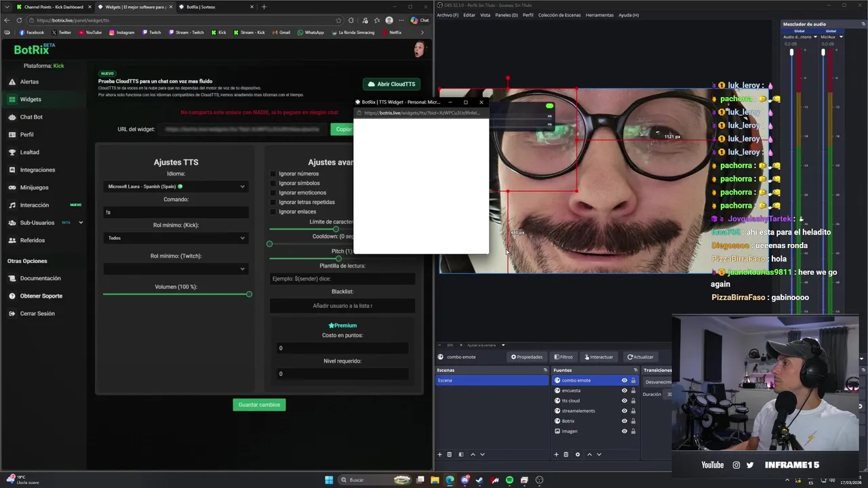Screen dimensions: 868x488
Task: Open the Rol mínimo (Kick) dropdown
Action: pos(176,238)
